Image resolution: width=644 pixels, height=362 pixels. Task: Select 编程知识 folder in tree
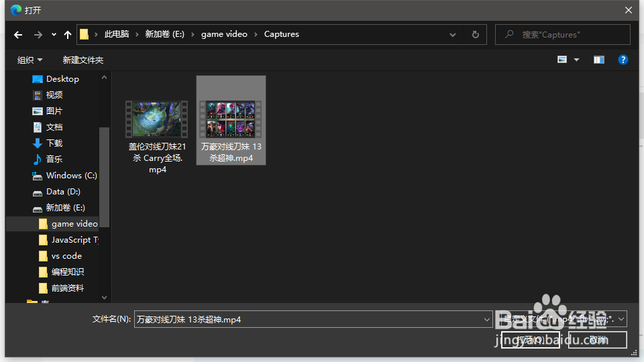tap(67, 271)
